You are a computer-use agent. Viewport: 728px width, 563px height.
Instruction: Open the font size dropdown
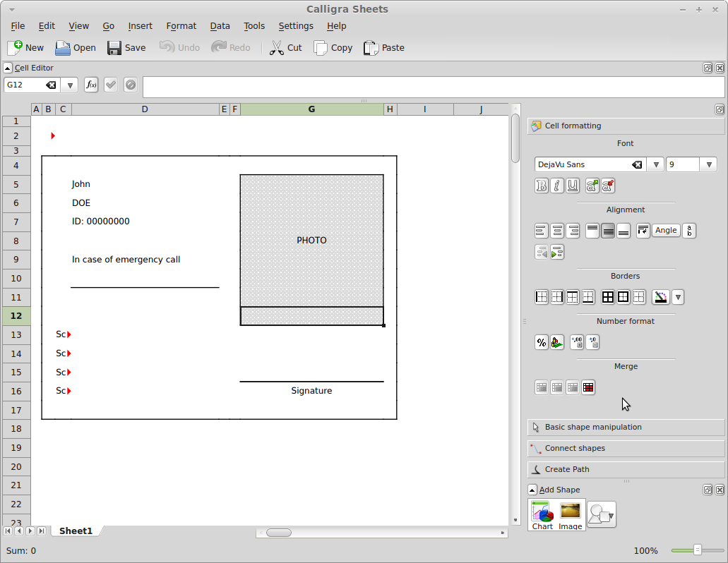[x=709, y=164]
